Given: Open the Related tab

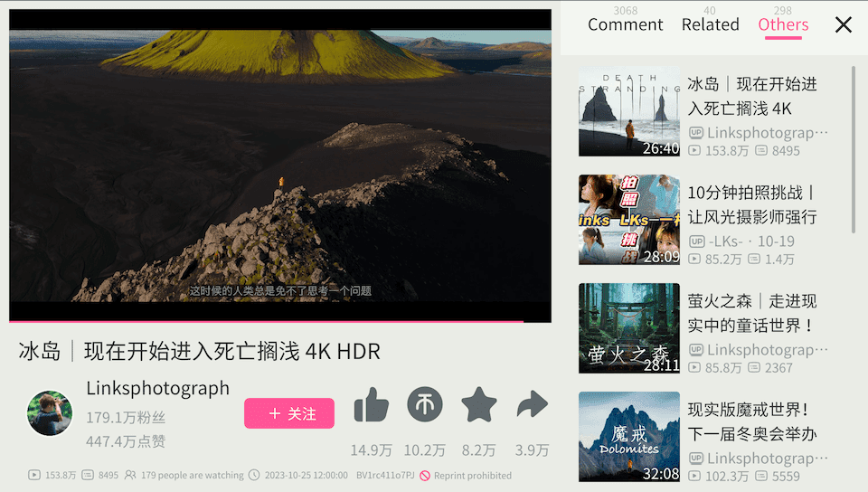Looking at the screenshot, I should pyautogui.click(x=710, y=24).
